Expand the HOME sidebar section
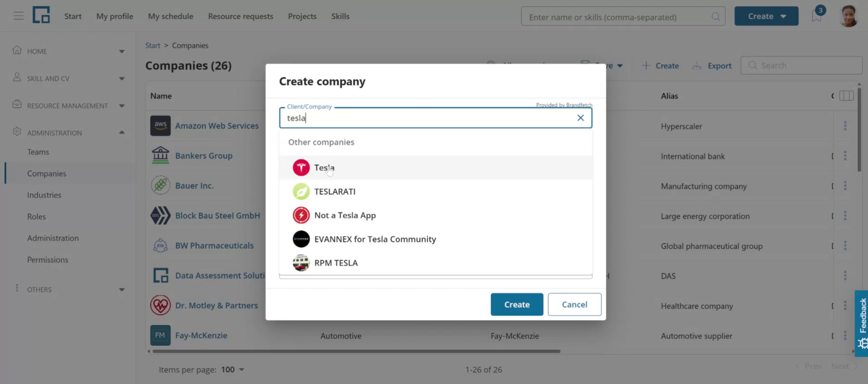 pos(122,52)
